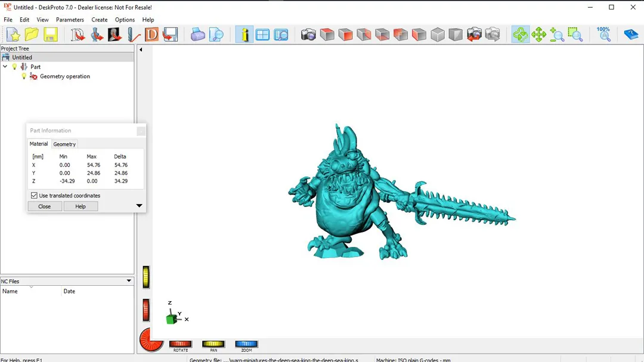Calculate toolpaths with the cutter icon

tap(134, 35)
